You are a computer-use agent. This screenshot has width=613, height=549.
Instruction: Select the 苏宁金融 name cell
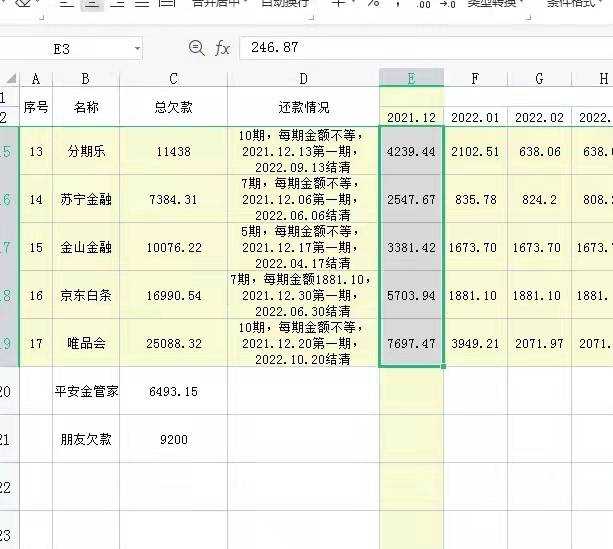pos(86,199)
